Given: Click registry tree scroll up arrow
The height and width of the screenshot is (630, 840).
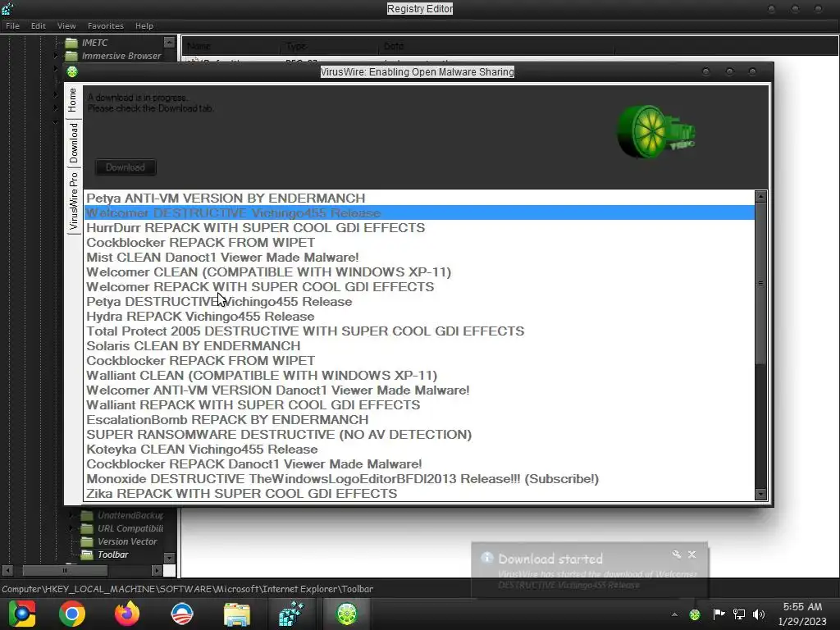Looking at the screenshot, I should pyautogui.click(x=169, y=43).
